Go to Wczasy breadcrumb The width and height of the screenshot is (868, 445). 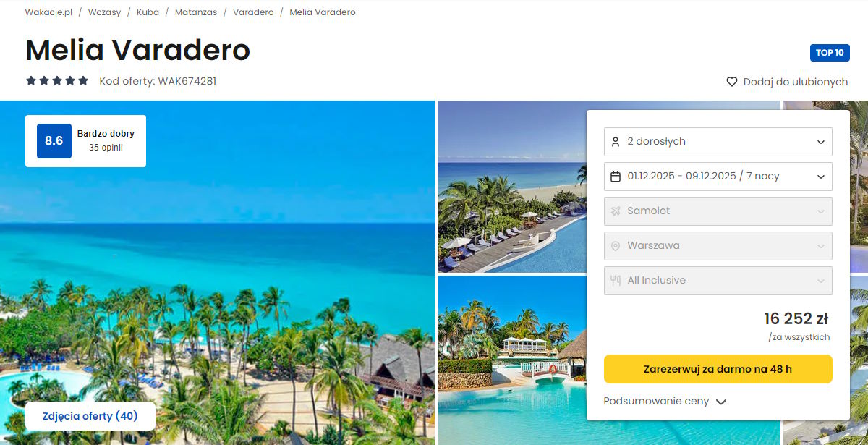[x=104, y=12]
